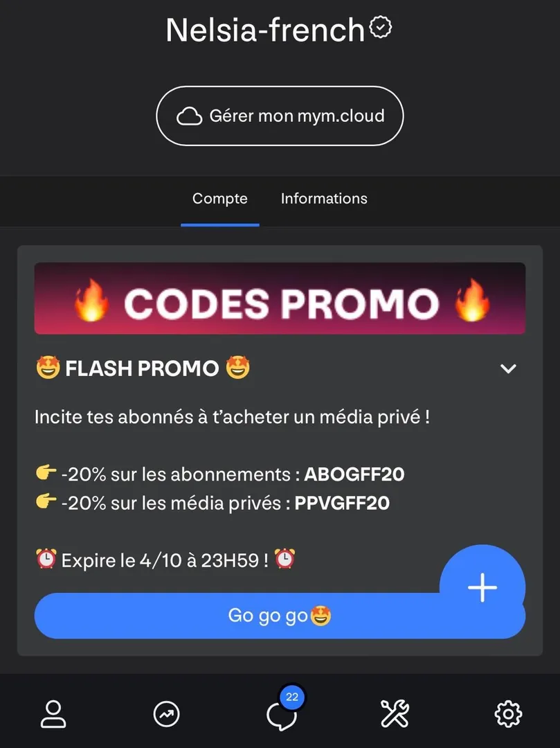Click Gérer mon mym.cloud button
The image size is (560, 748).
point(280,116)
